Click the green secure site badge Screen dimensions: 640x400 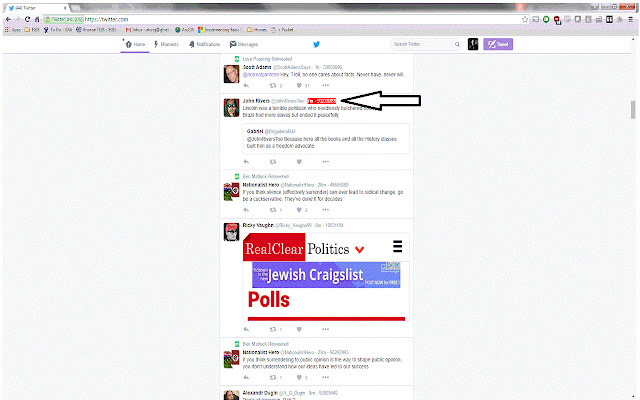point(64,19)
